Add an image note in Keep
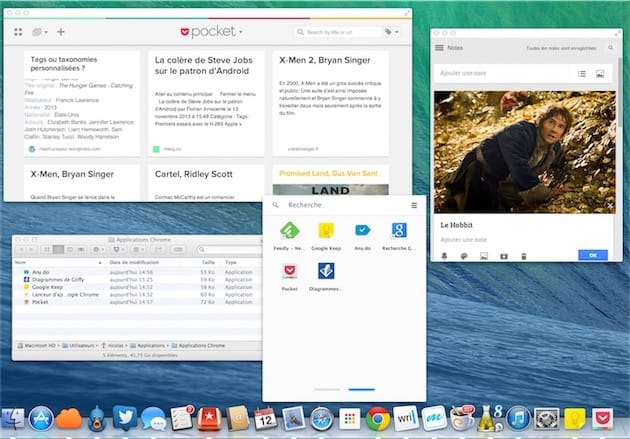 click(600, 74)
